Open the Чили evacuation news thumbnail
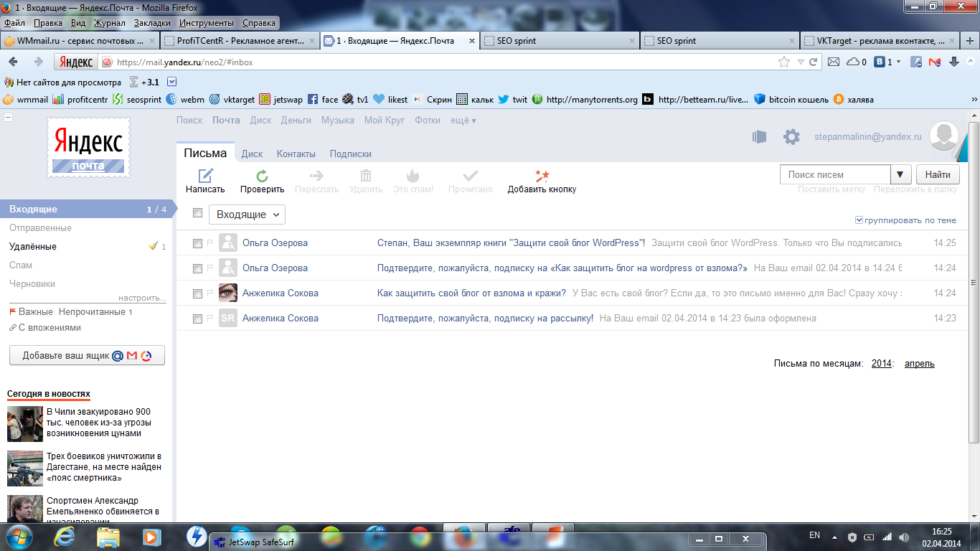980x551 pixels. click(x=25, y=424)
